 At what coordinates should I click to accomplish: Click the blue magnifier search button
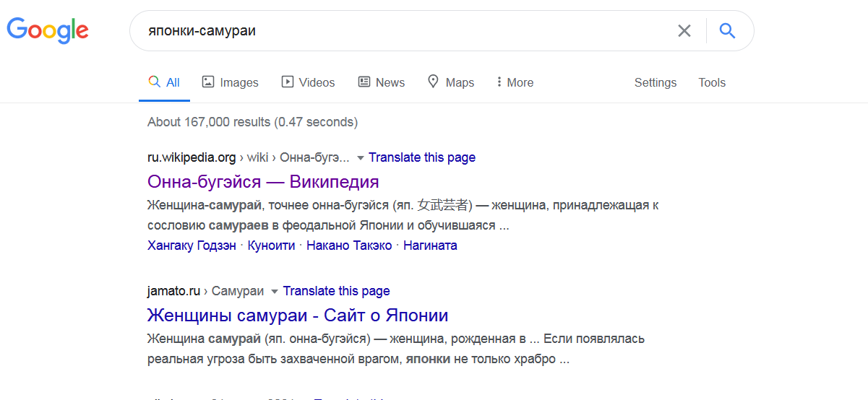click(727, 31)
